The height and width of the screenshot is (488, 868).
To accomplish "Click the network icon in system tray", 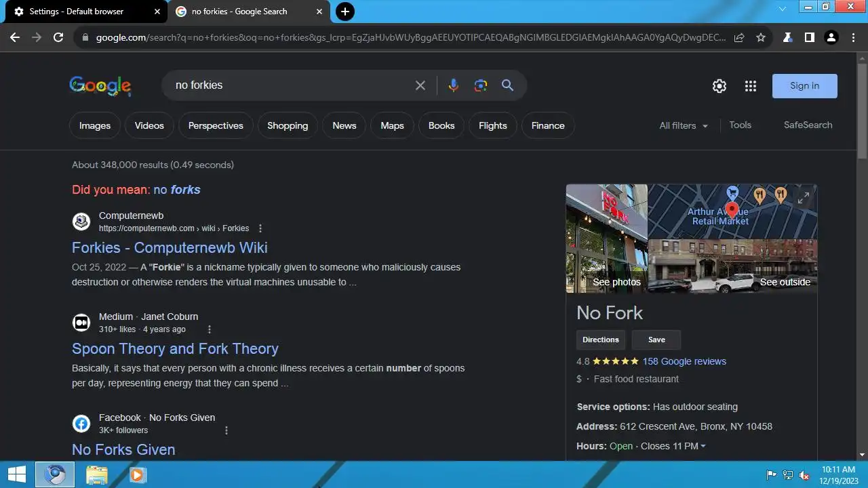I will click(788, 475).
